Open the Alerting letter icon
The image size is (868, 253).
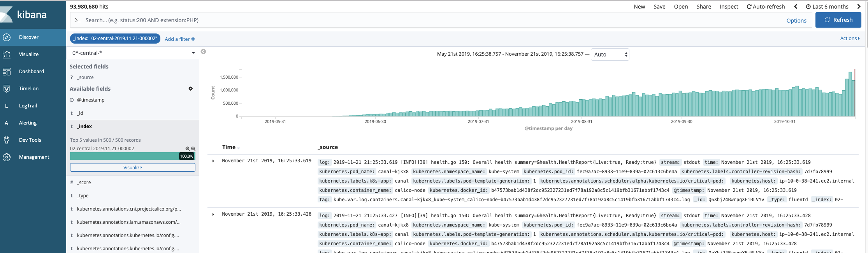[7, 123]
